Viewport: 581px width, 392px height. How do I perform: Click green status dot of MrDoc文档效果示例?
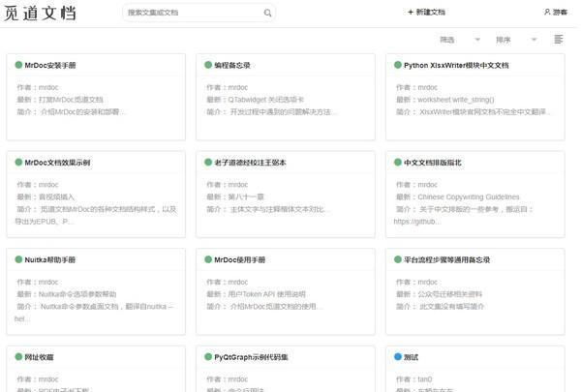18,163
